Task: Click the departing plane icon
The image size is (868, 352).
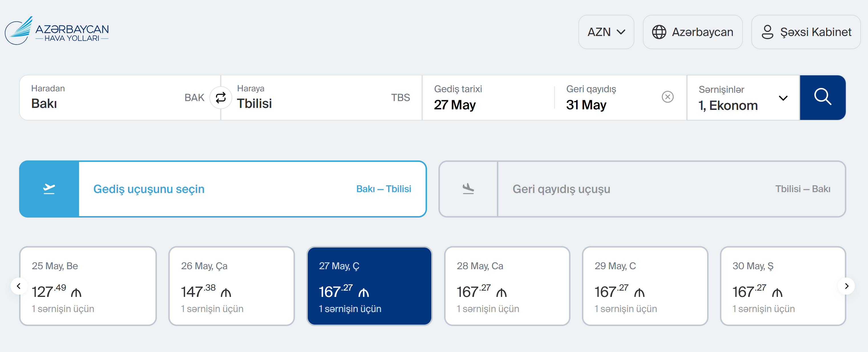Action: [x=49, y=189]
